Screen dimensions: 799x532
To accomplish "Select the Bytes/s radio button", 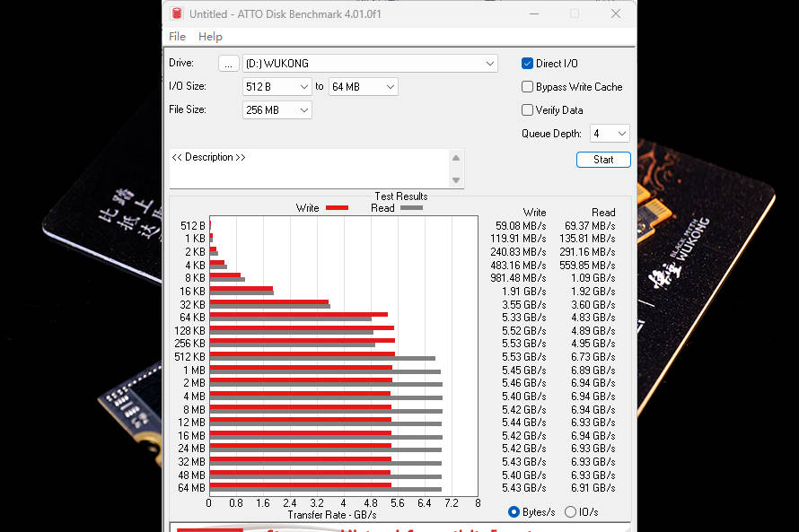I will 514,512.
